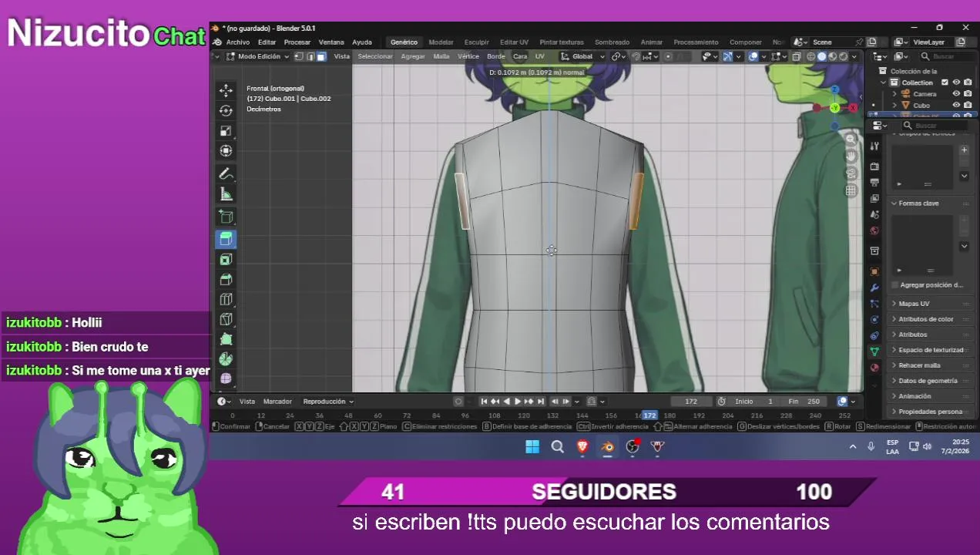Open the Tool properties tab icon
Screen dimensions: 980x555
[874, 146]
